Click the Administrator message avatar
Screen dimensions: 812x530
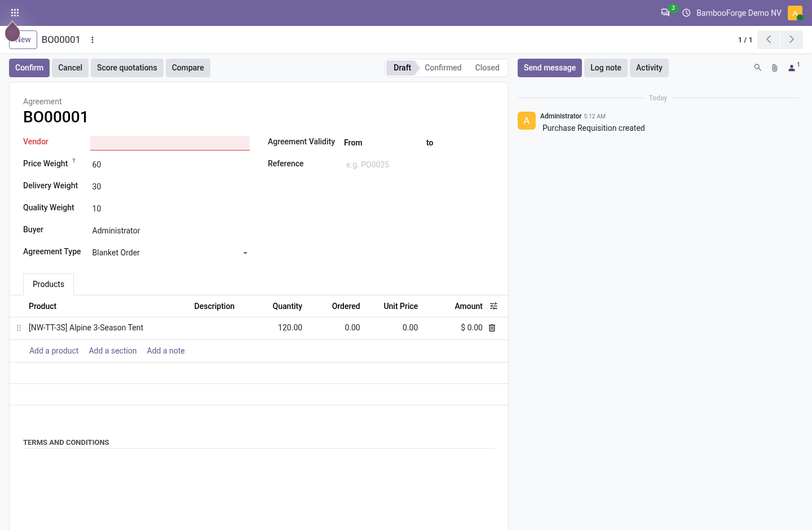click(x=527, y=121)
